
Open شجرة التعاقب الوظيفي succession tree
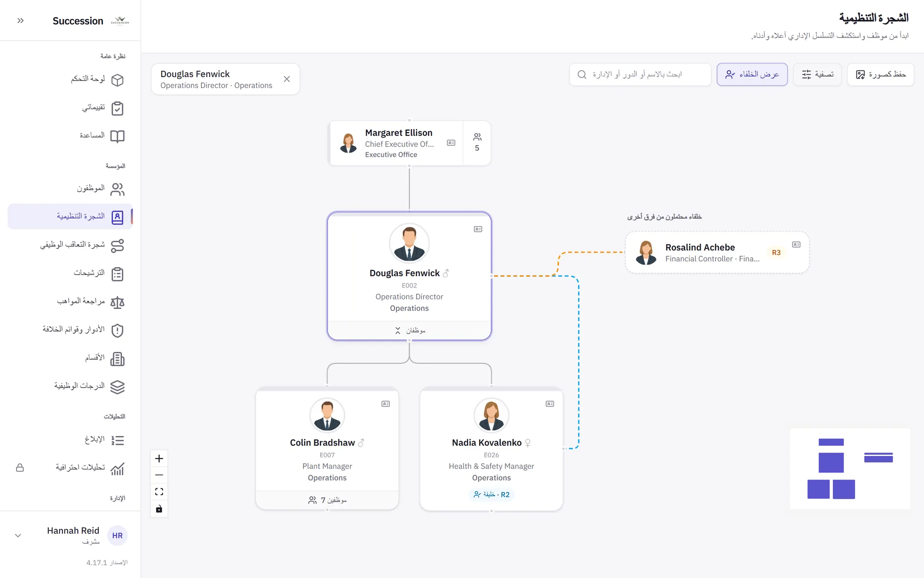pyautogui.click(x=70, y=245)
